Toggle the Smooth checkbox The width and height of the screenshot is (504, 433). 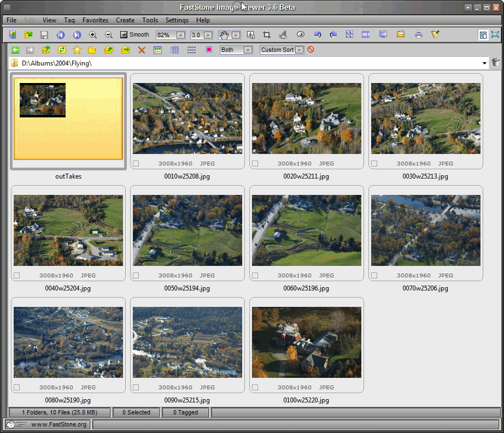coord(124,34)
